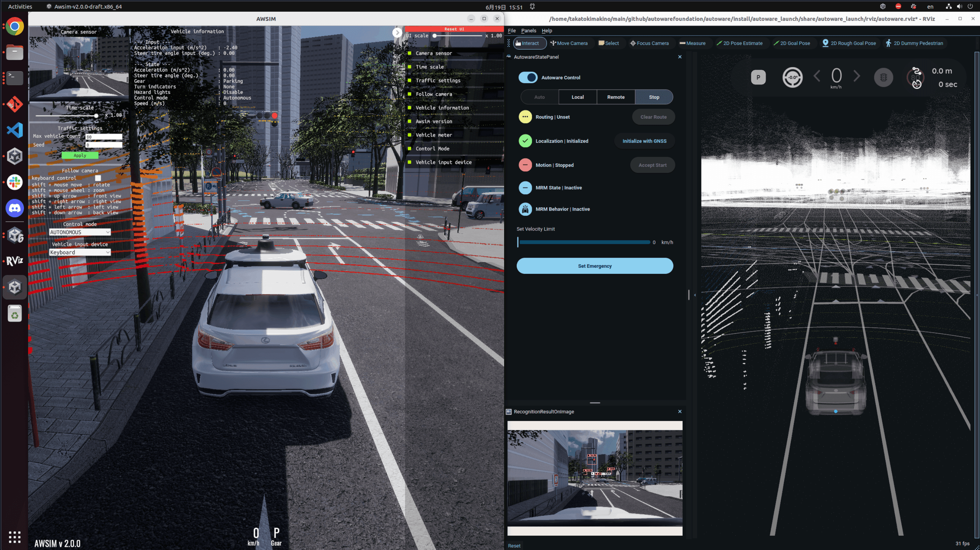Click the Max vehicle count input field
980x550 pixels.
[103, 136]
